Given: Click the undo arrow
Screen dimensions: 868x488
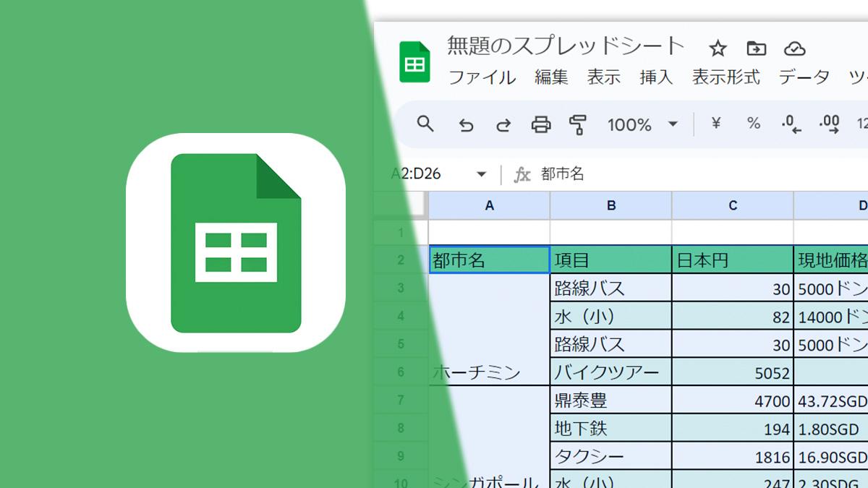Looking at the screenshot, I should [466, 125].
